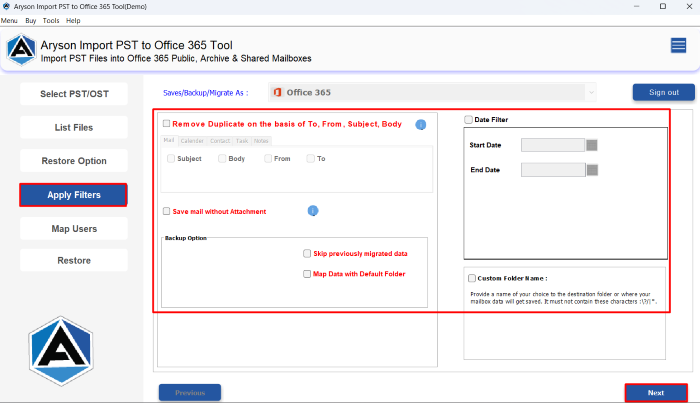Check Skip previously migrated data

pos(307,253)
